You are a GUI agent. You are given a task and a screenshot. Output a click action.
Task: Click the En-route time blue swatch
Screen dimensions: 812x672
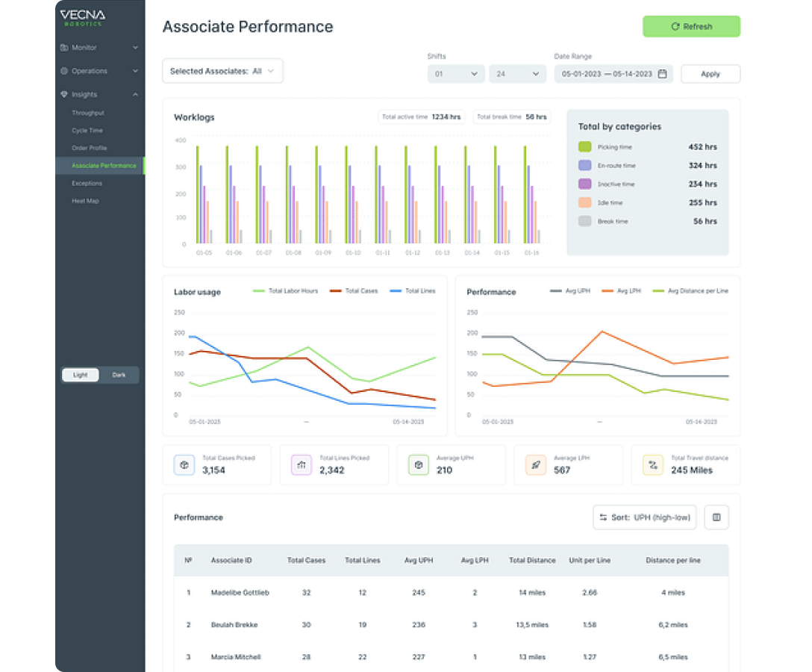coord(584,166)
